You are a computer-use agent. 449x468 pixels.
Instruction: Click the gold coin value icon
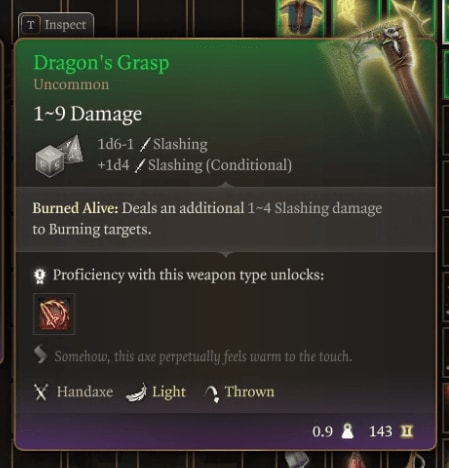pos(406,431)
